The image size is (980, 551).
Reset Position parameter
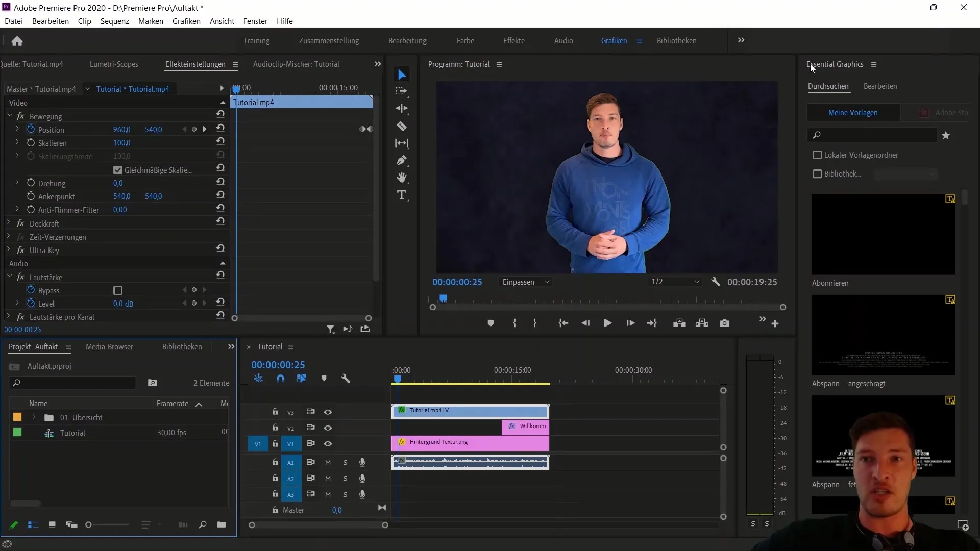pyautogui.click(x=220, y=128)
